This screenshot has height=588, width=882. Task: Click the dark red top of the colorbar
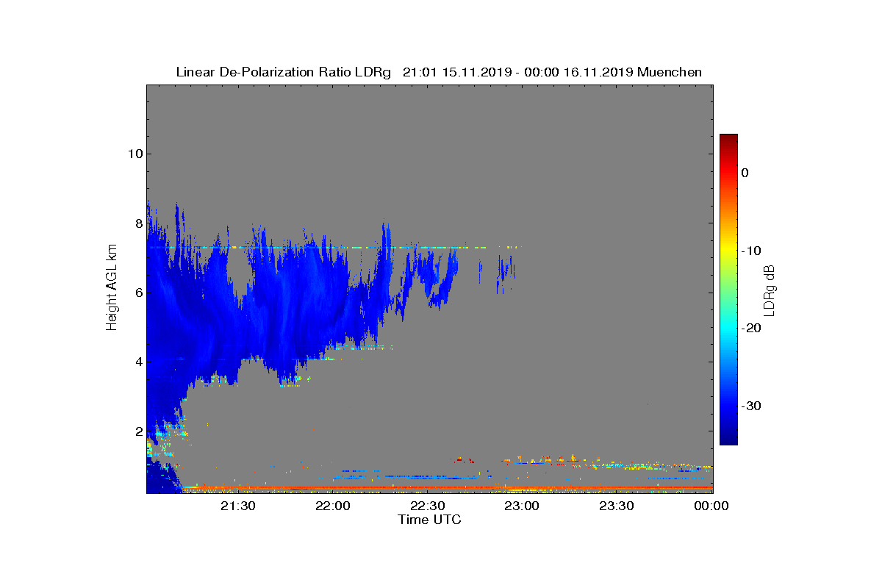[x=728, y=140]
